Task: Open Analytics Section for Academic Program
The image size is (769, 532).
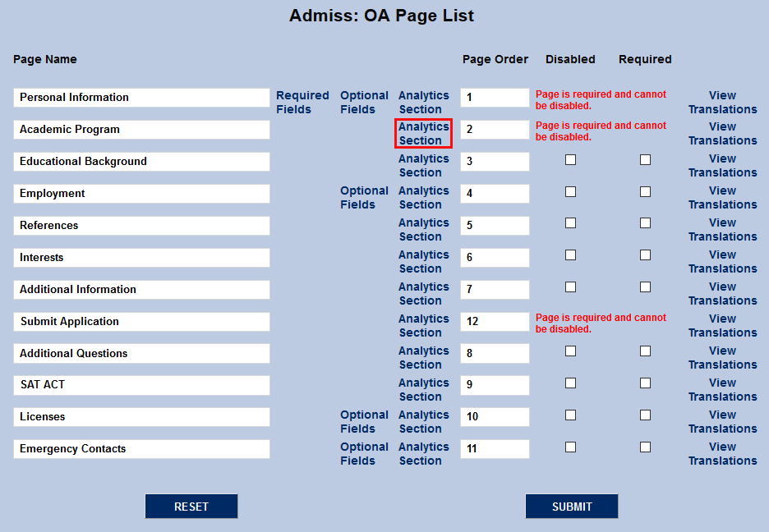Action: point(423,133)
